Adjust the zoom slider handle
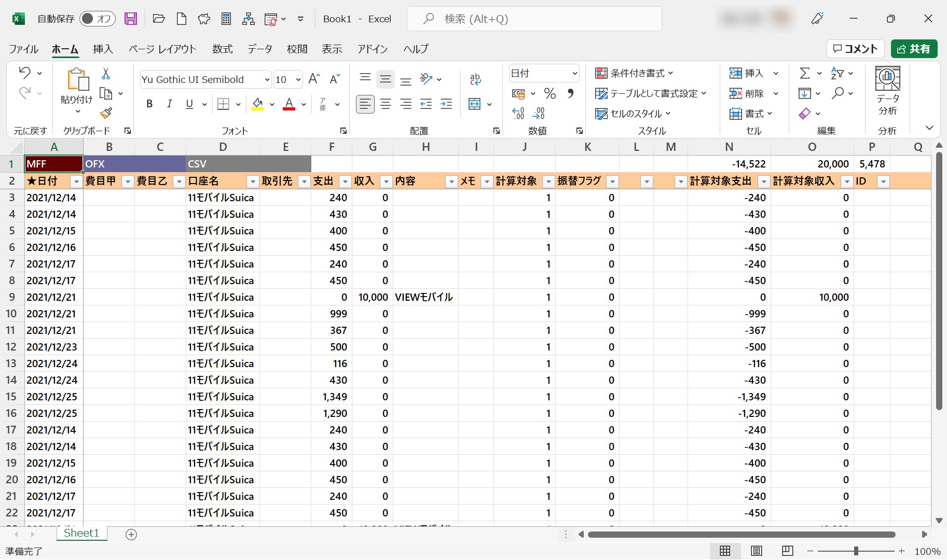The width and height of the screenshot is (947, 560). point(856,551)
